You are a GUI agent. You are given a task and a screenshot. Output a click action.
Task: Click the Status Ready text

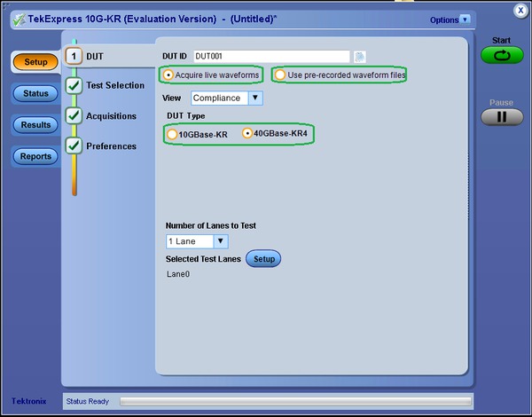(88, 401)
